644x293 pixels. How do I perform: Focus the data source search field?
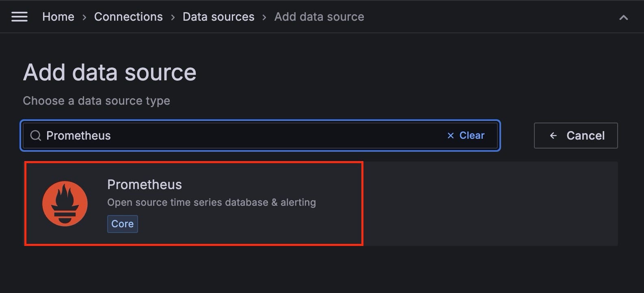coord(260,136)
